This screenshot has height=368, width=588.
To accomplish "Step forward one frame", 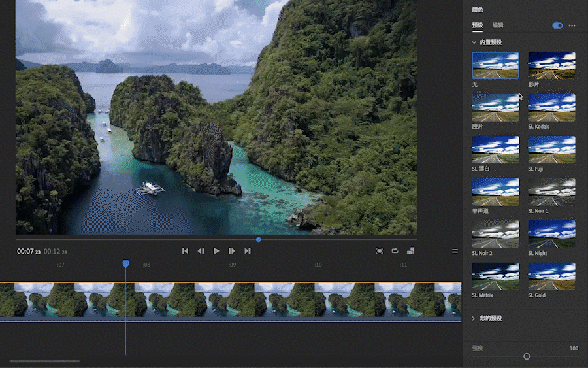I will pyautogui.click(x=232, y=251).
